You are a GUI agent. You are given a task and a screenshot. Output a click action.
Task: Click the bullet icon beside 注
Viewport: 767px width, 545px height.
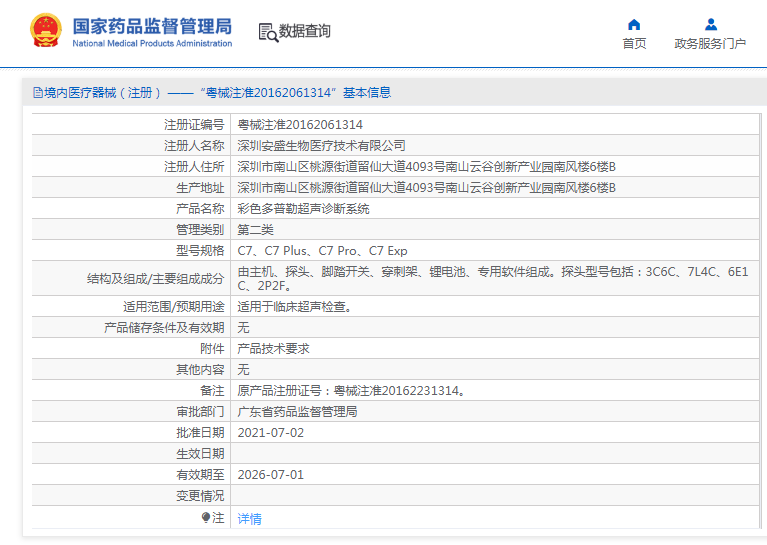(x=206, y=518)
